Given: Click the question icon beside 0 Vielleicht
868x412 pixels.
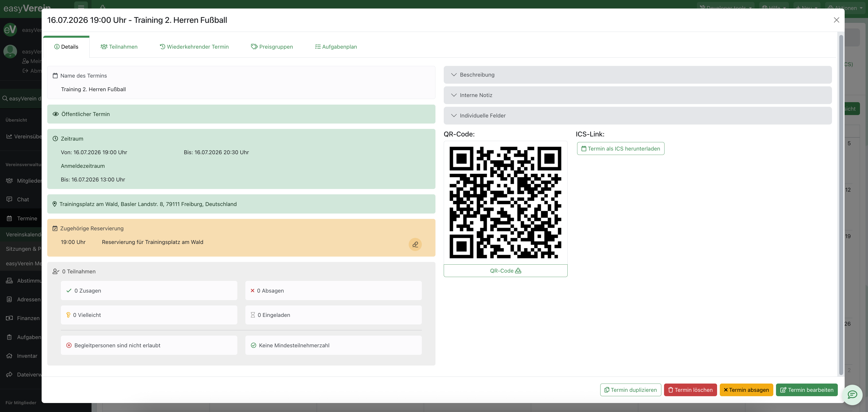Looking at the screenshot, I should coord(68,315).
